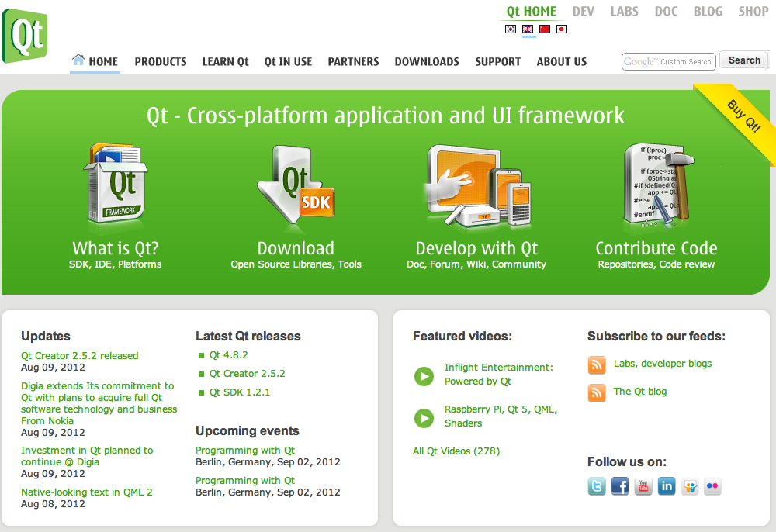Open the Flickr icon
Screen dimensions: 776x532
coord(712,486)
